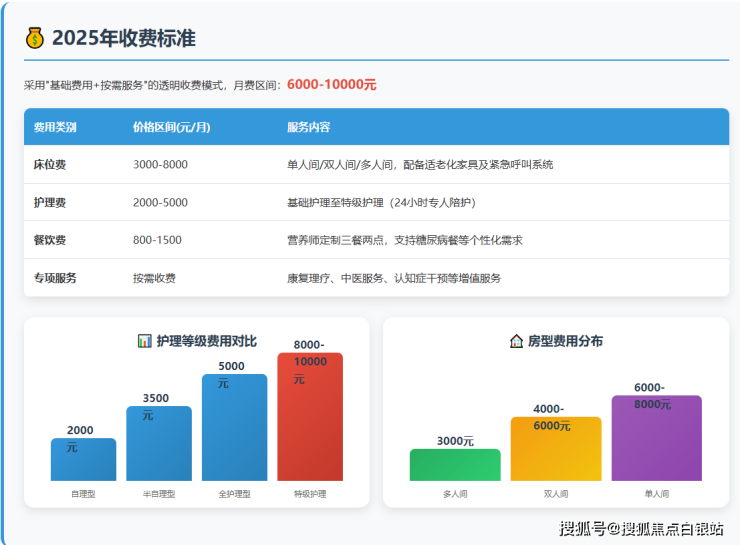This screenshot has width=740, height=545.
Task: Select the 费用类别 column header
Action: click(55, 127)
